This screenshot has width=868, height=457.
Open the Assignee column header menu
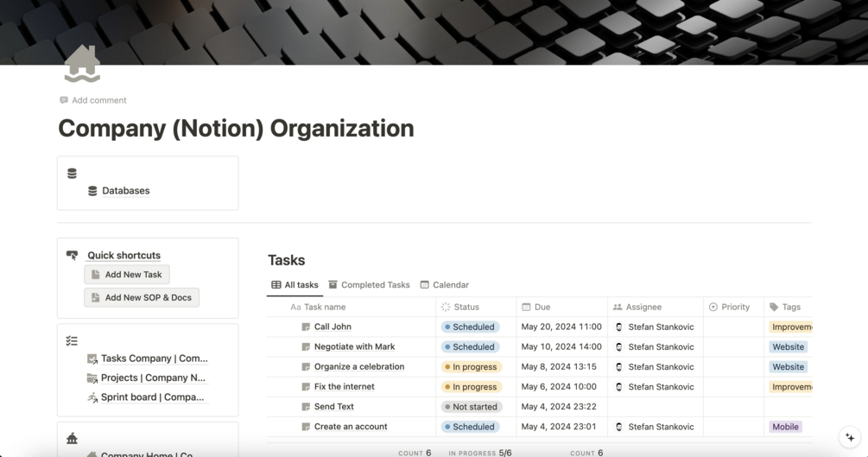[x=656, y=307]
